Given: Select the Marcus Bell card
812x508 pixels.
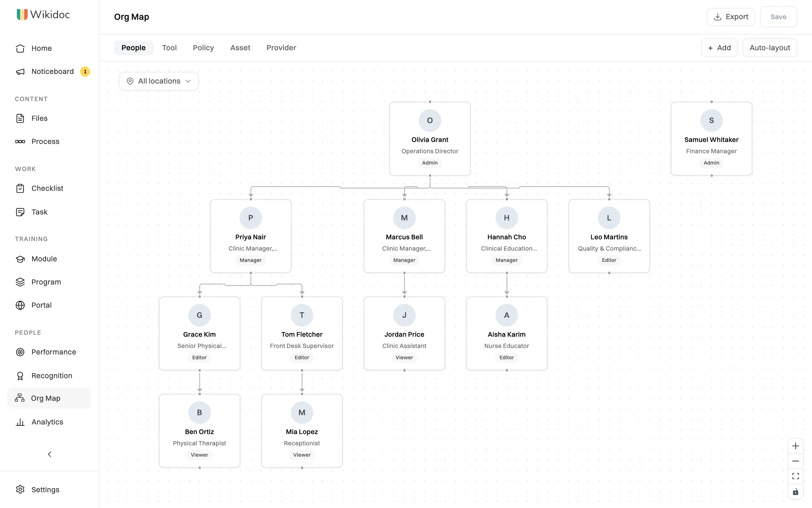Looking at the screenshot, I should [404, 236].
